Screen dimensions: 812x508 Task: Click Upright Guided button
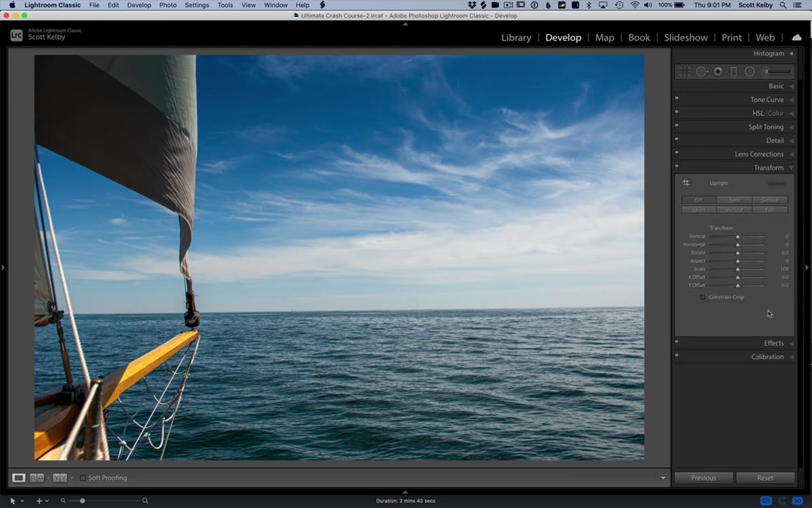(x=770, y=200)
